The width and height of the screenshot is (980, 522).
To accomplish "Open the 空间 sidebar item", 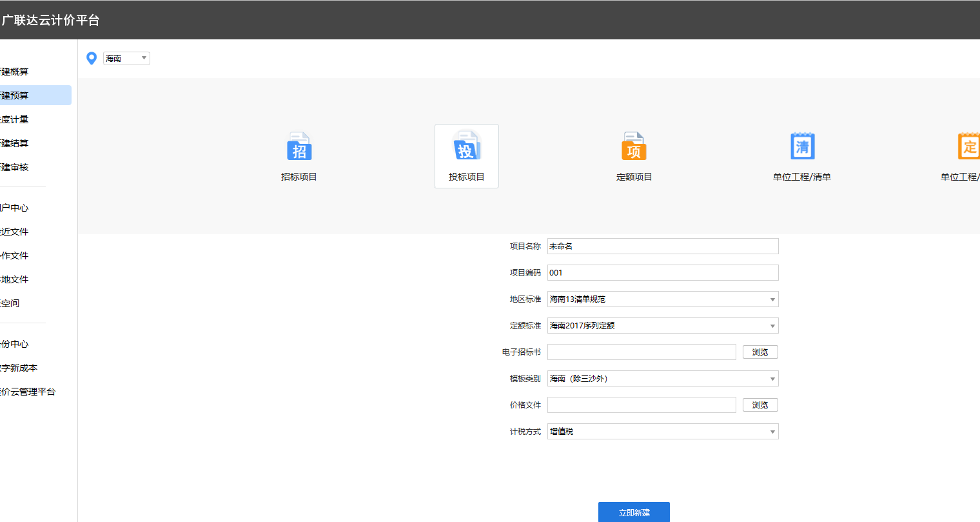I will (35, 303).
